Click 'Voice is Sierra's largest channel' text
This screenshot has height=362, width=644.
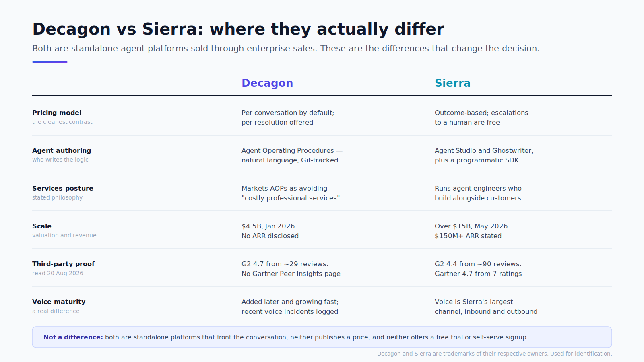(x=486, y=306)
